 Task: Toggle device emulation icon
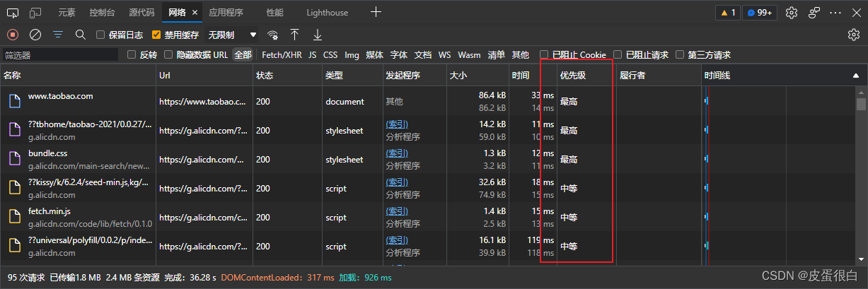click(35, 13)
